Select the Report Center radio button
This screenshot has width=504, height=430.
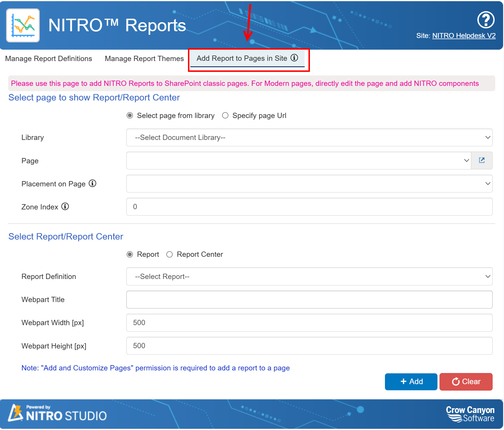click(170, 254)
